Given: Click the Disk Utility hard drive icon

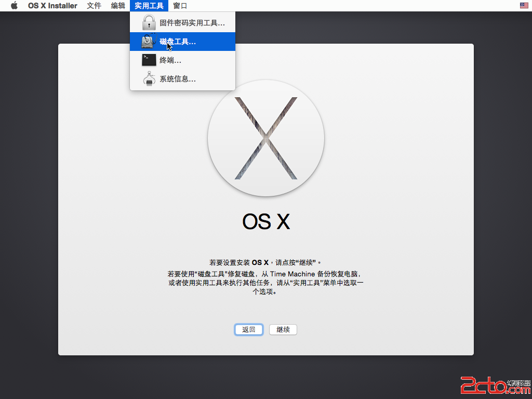Looking at the screenshot, I should [149, 42].
